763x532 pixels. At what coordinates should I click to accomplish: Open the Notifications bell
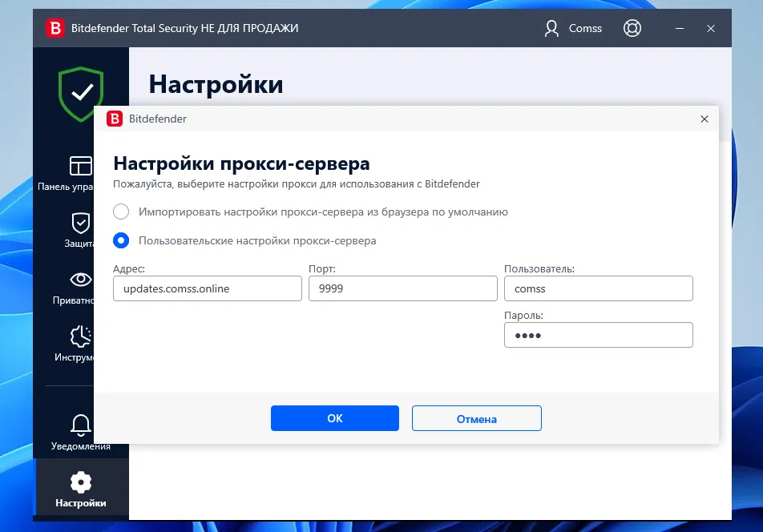click(81, 432)
